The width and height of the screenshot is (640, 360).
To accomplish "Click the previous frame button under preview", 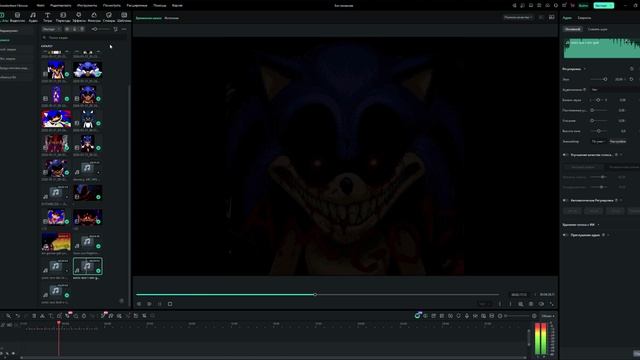I will coord(139,304).
